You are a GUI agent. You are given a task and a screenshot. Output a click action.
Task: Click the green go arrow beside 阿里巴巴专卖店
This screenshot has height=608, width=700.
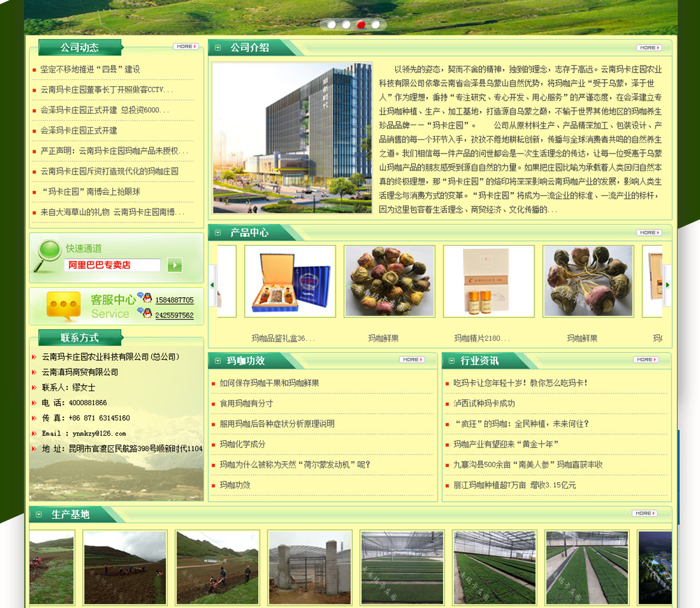[x=175, y=264]
